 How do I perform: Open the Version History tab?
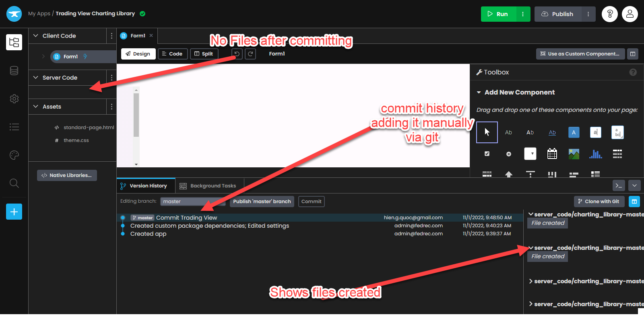click(x=146, y=186)
